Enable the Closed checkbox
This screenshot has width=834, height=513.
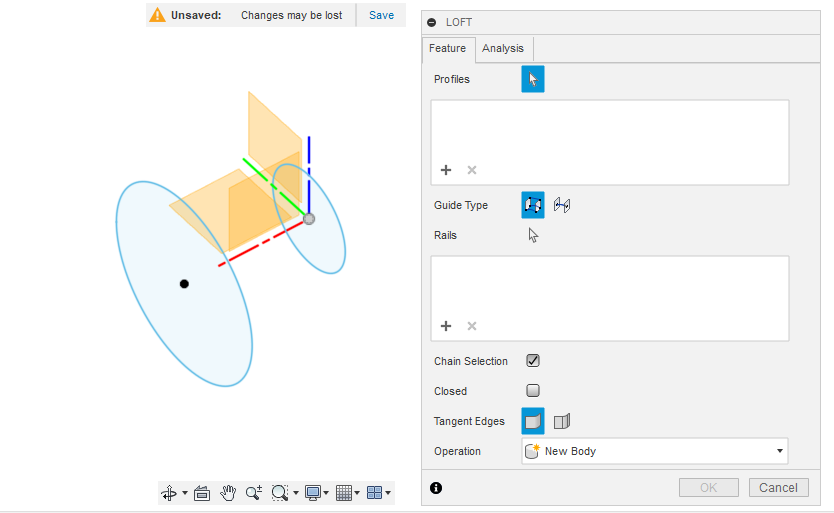click(533, 391)
